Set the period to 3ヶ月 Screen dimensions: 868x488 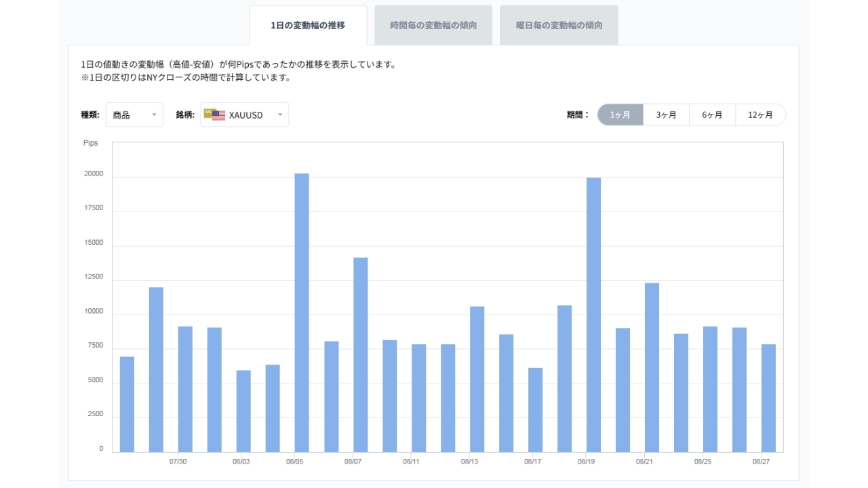pyautogui.click(x=666, y=115)
